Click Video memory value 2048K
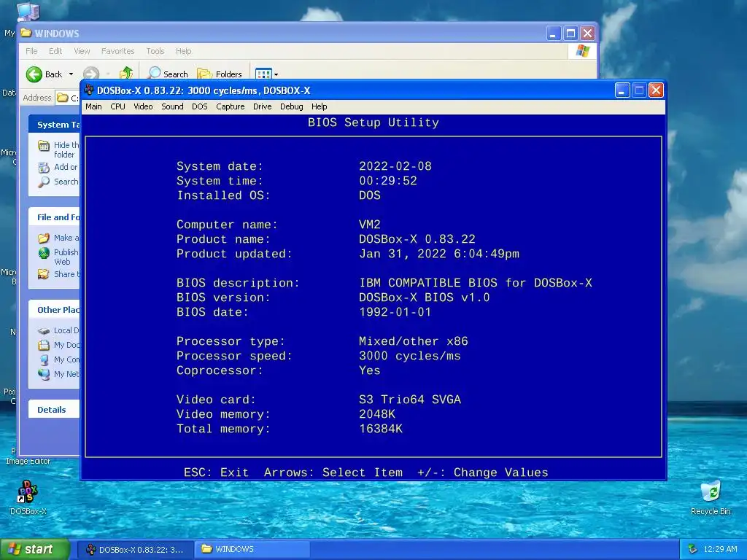Image resolution: width=747 pixels, height=560 pixels. (x=377, y=414)
